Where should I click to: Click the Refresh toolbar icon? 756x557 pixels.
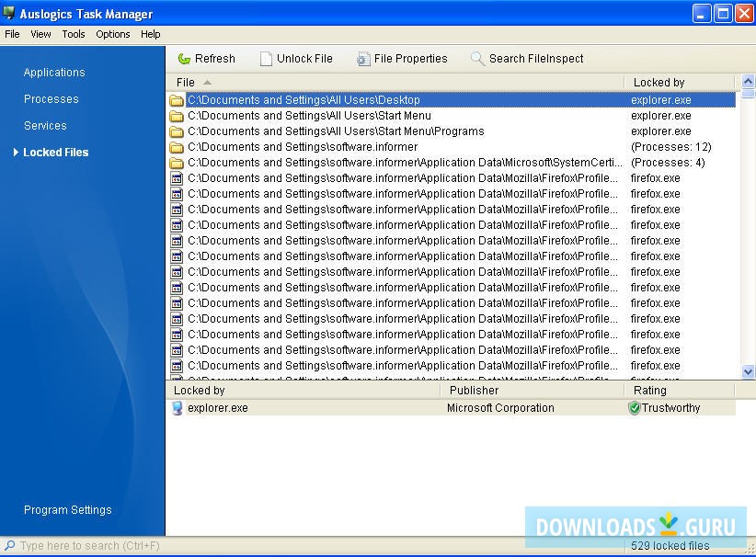coord(183,58)
